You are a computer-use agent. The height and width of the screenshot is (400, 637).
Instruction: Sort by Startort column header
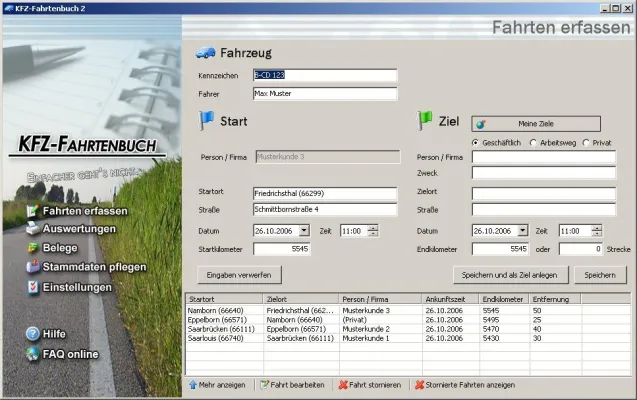tap(224, 299)
